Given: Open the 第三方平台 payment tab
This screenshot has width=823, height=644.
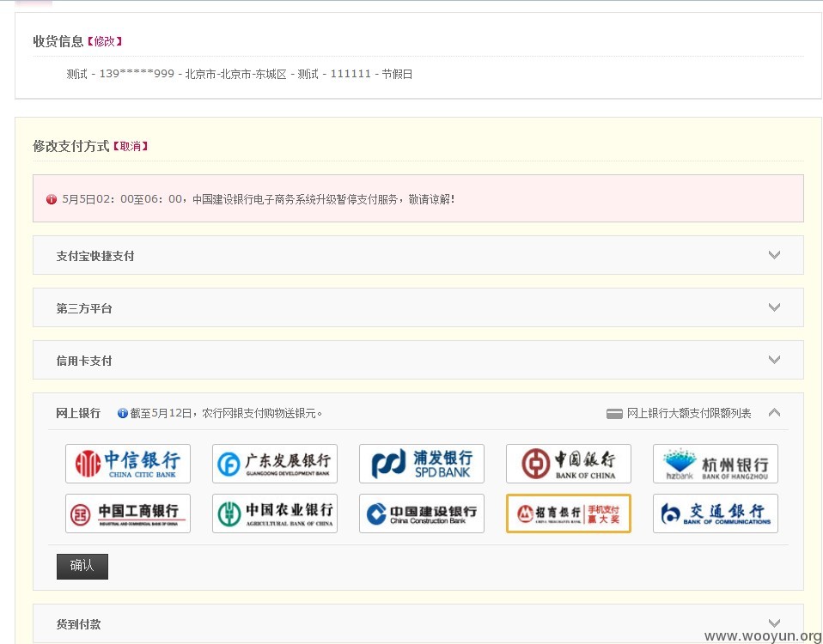Looking at the screenshot, I should (x=418, y=308).
